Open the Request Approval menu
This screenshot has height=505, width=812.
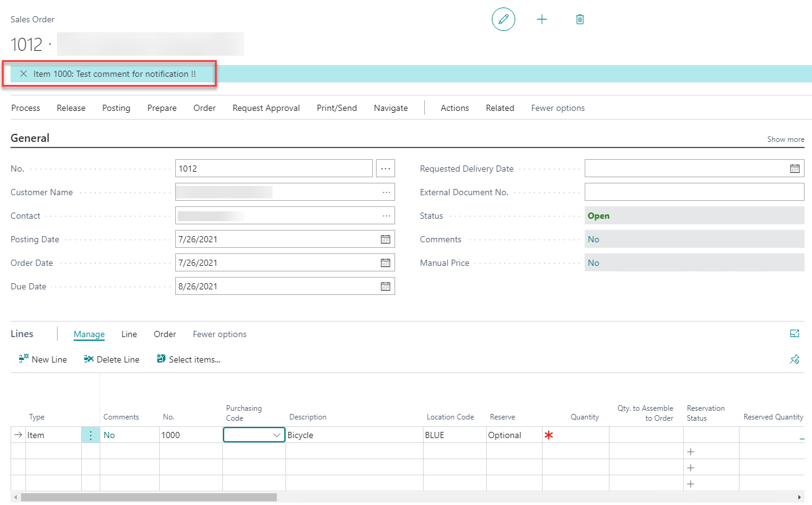tap(266, 108)
